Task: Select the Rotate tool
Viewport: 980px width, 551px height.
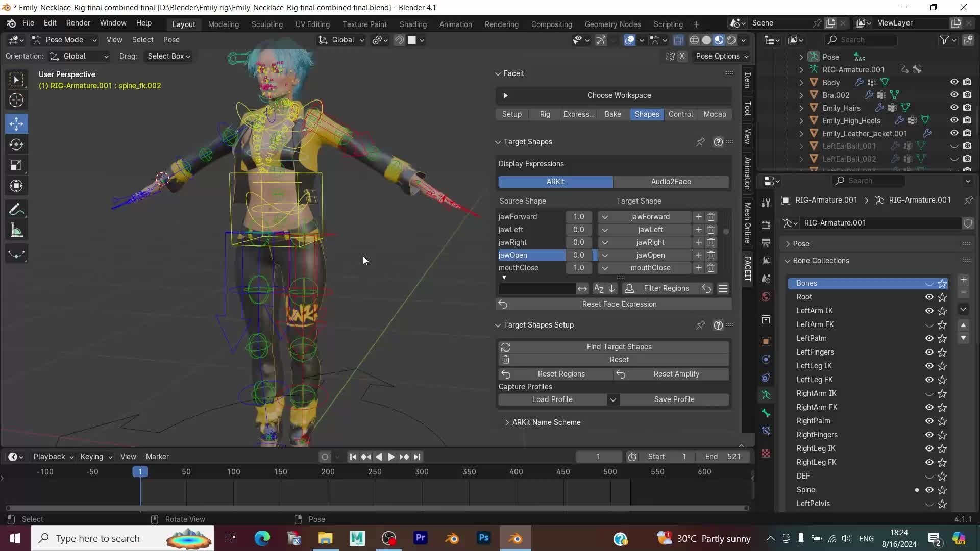Action: click(x=16, y=144)
